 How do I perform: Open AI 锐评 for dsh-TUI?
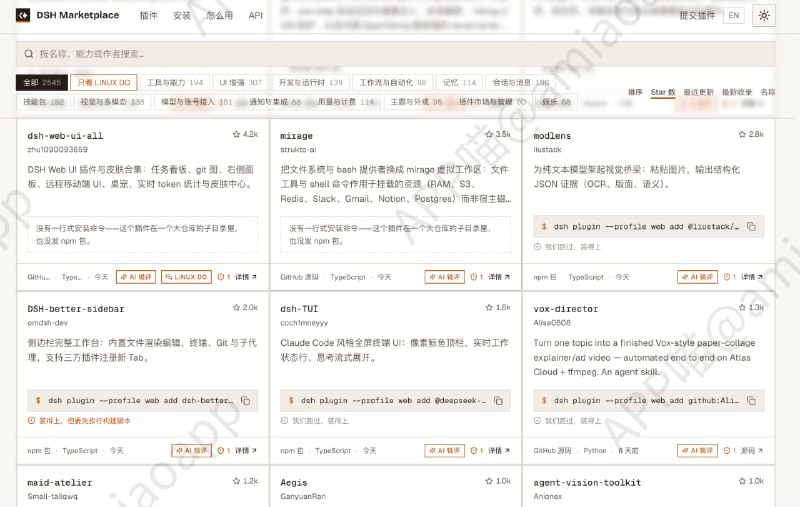coord(444,450)
